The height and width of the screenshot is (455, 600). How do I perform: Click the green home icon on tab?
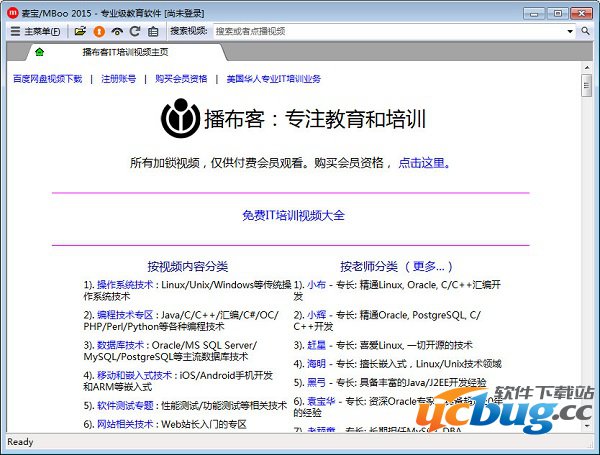pos(39,52)
